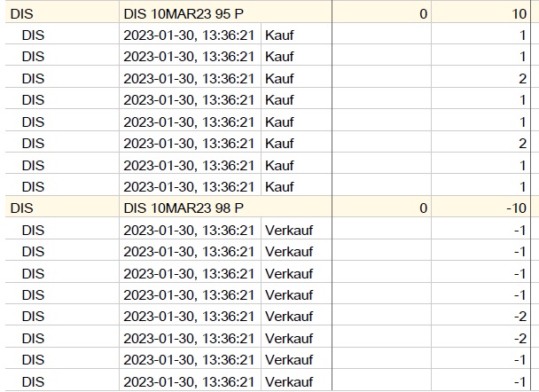Select the zero value in 95 P header row
This screenshot has height=392, width=539.
pyautogui.click(x=423, y=14)
